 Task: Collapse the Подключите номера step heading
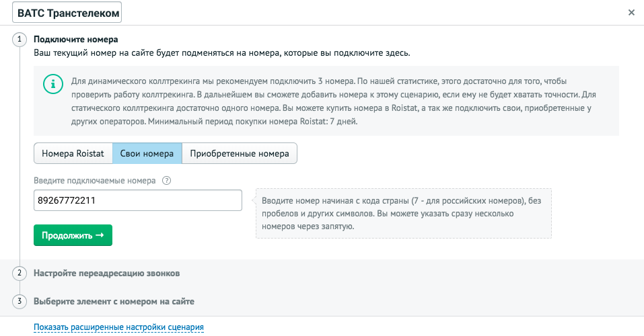coord(76,39)
